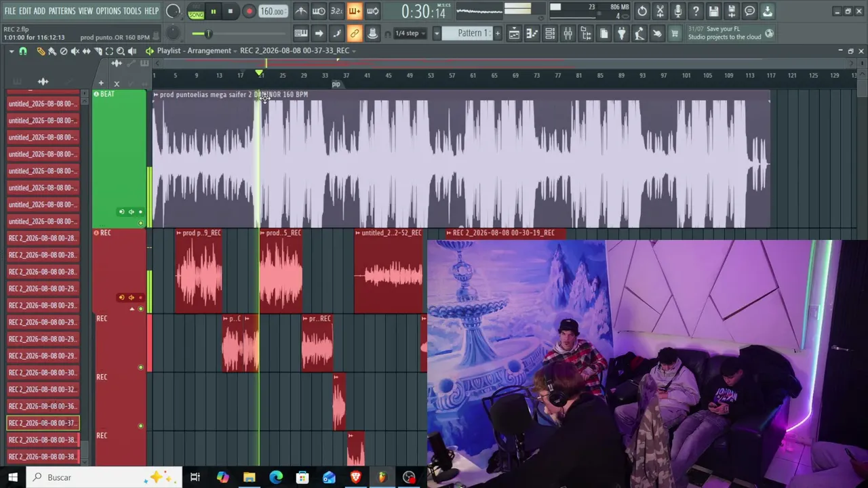Open the Playlist options menu arrow
This screenshot has width=868, height=488.
coord(11,51)
